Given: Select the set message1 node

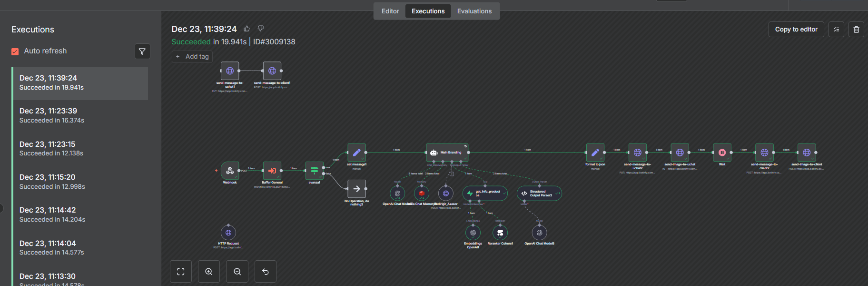Looking at the screenshot, I should pos(356,153).
